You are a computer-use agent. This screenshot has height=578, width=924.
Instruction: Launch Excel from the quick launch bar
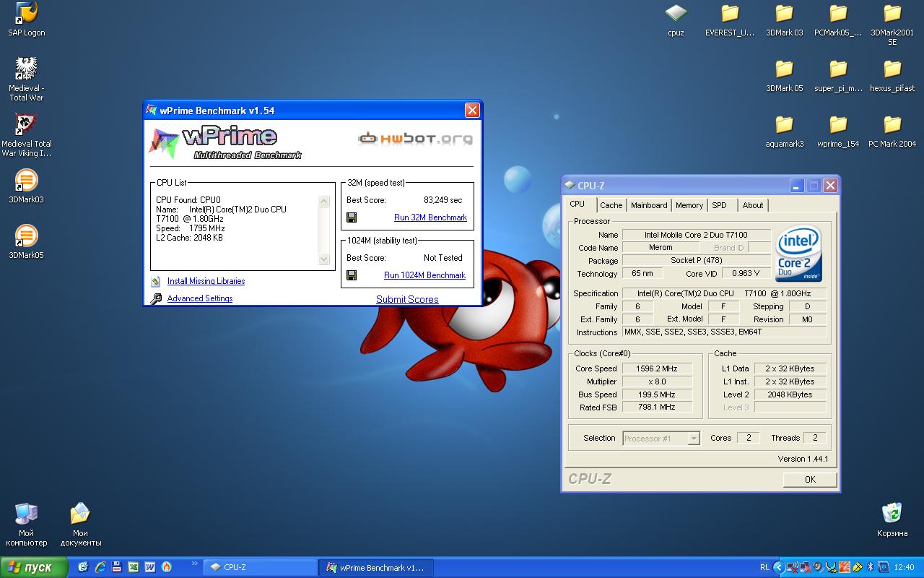[134, 567]
